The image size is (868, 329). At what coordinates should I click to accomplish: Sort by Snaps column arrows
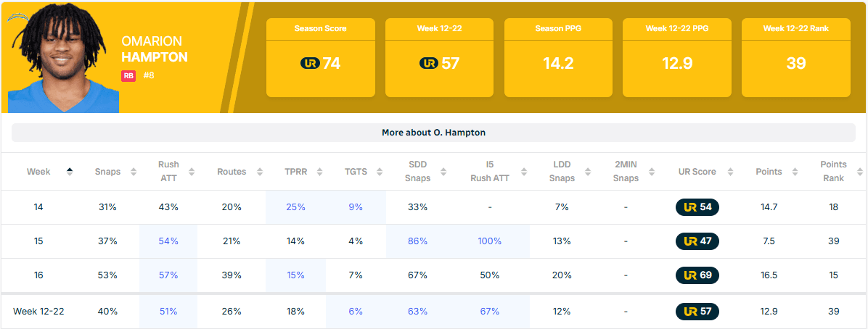coord(134,172)
